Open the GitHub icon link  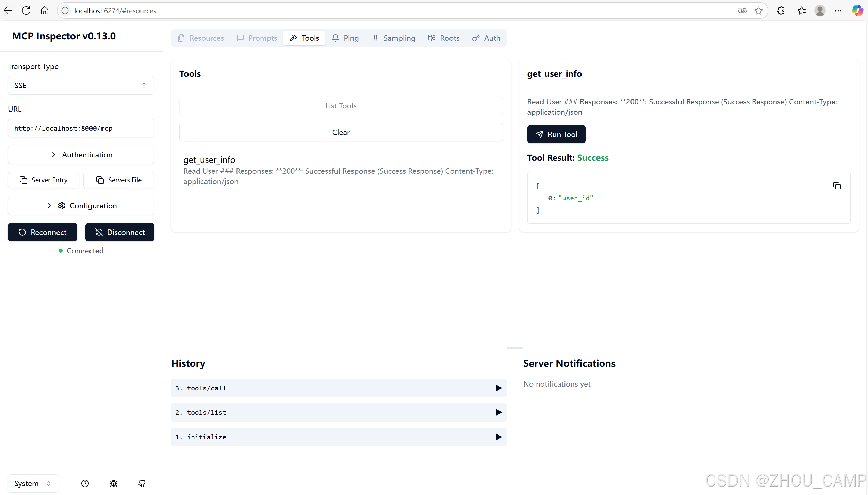point(142,483)
